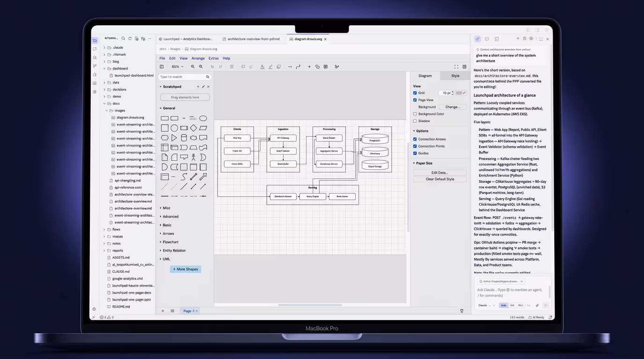Screen dimensions: 644x359
Task: Select the actor stick figure shape
Action: (x=193, y=158)
